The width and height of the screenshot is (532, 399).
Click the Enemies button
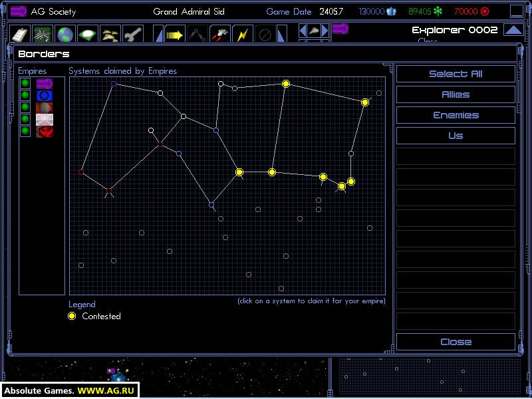point(456,115)
